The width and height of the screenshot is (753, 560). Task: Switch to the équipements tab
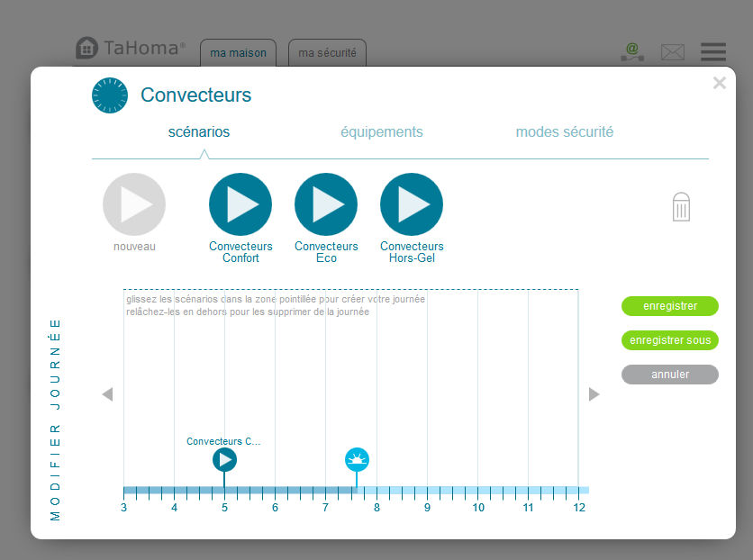click(x=381, y=132)
